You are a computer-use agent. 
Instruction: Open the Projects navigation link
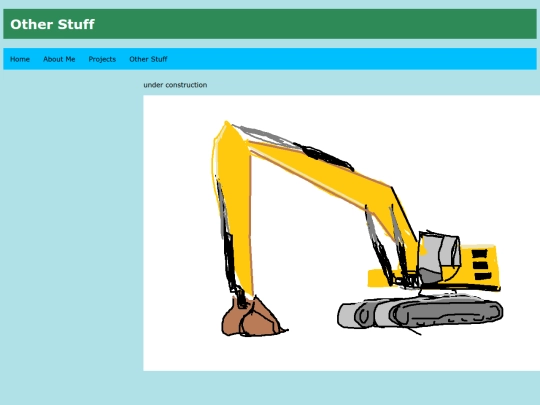(x=102, y=59)
